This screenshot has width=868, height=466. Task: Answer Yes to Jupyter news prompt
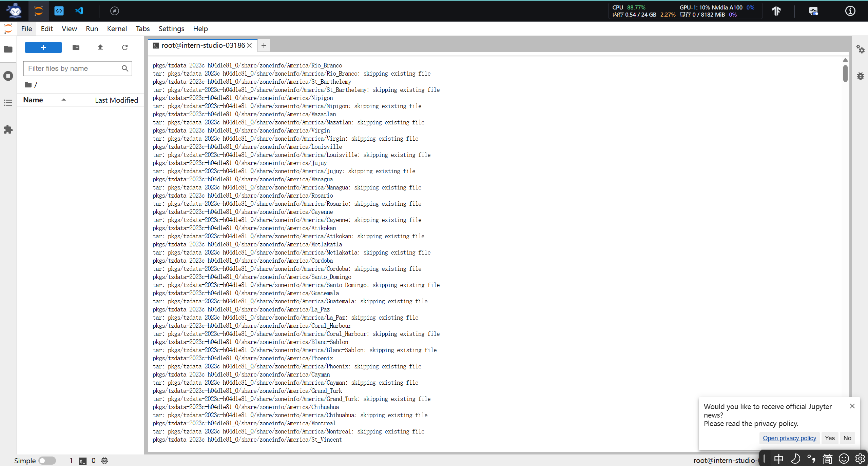(830, 438)
